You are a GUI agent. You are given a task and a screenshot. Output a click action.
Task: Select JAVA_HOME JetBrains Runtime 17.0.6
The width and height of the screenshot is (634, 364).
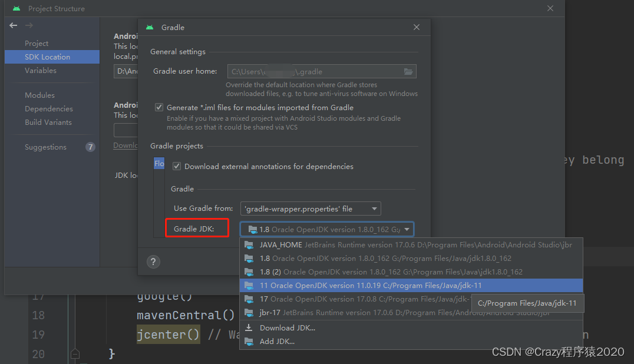[411, 245]
